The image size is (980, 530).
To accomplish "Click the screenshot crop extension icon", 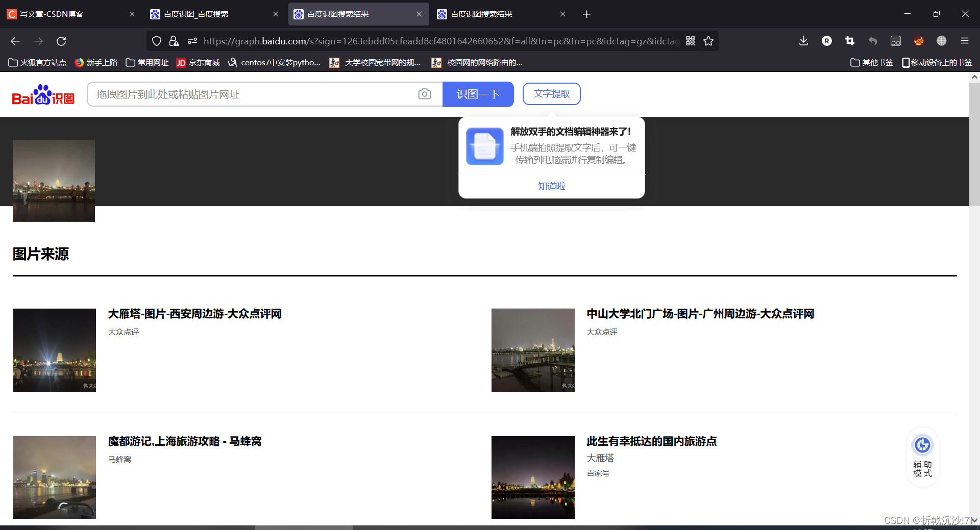I will (x=850, y=41).
